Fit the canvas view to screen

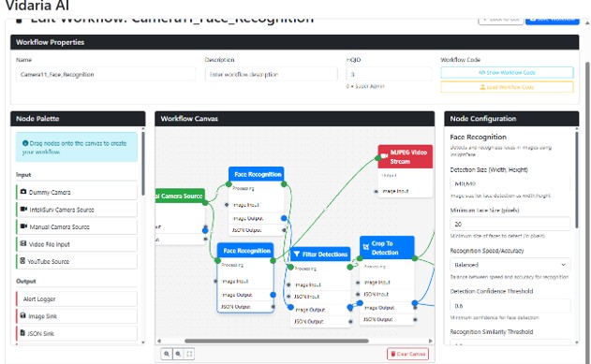[189, 354]
